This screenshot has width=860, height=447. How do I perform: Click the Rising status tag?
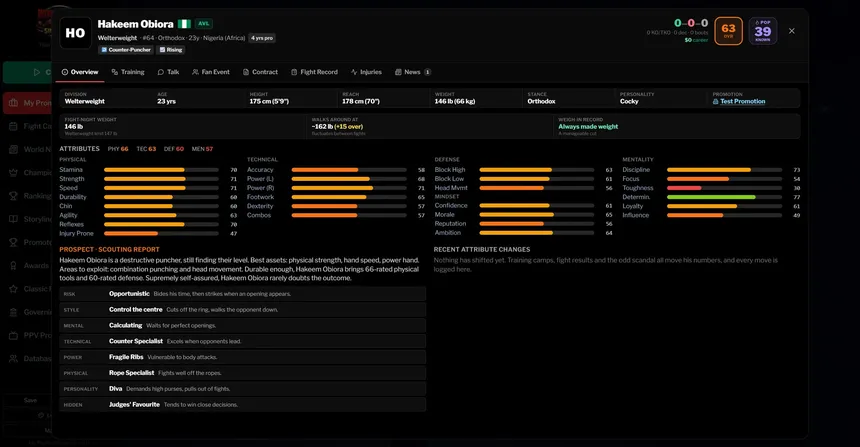[x=171, y=50]
